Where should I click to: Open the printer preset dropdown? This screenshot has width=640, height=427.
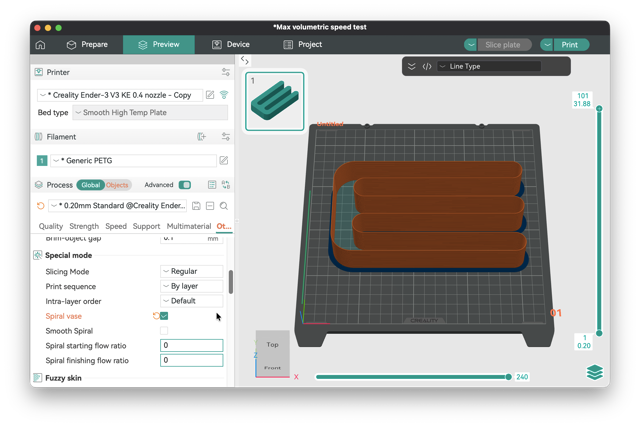tap(120, 95)
